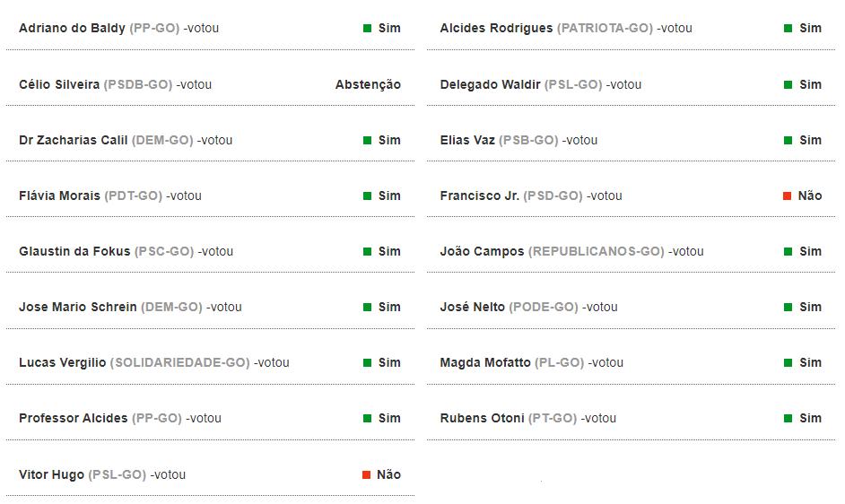Open Elias Vaz deputy entry
This screenshot has height=504, width=845.
click(x=467, y=140)
